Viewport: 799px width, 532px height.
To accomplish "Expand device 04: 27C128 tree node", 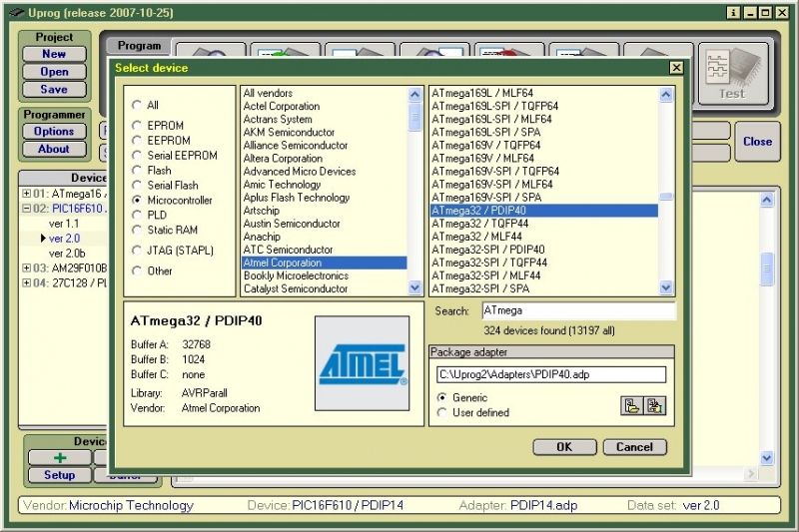I will click(27, 282).
